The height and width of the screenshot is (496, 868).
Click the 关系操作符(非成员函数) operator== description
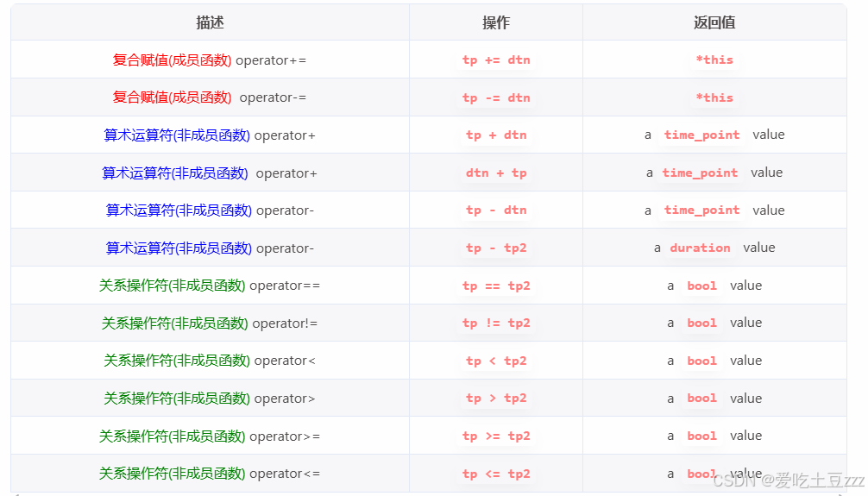(x=210, y=286)
